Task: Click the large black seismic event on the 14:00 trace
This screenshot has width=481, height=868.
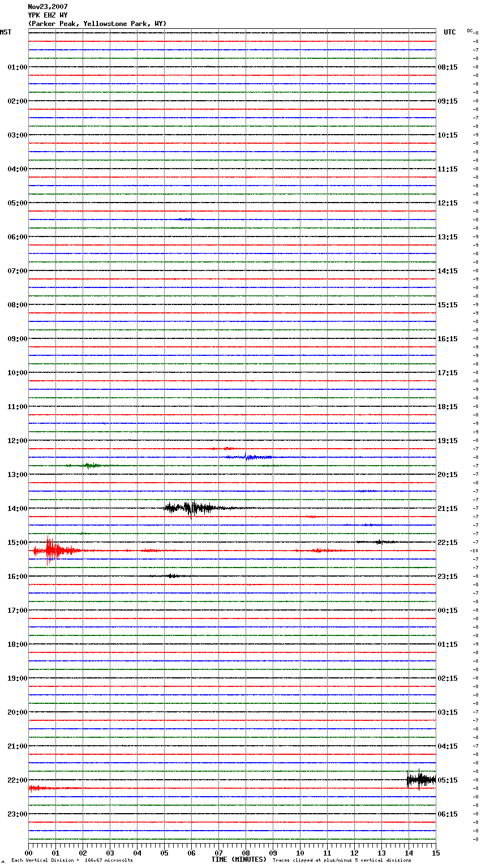Action: (x=195, y=508)
